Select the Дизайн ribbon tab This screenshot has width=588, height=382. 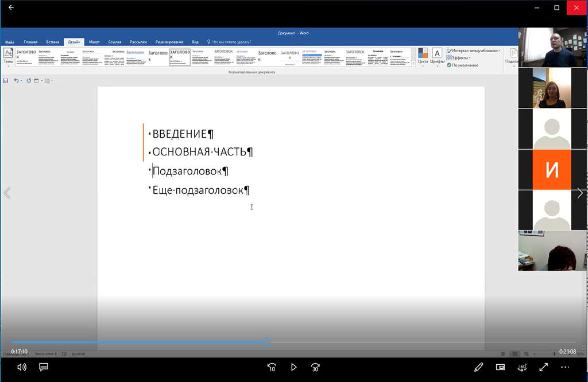point(74,42)
